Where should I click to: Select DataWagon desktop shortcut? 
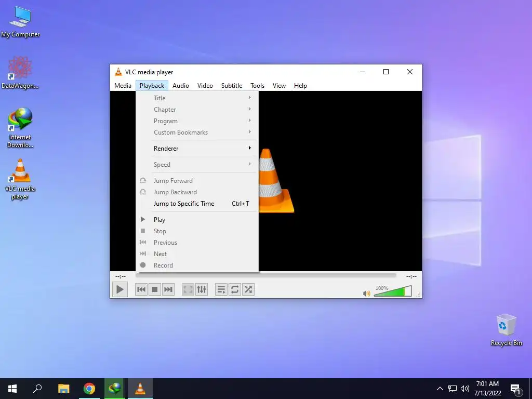[20, 73]
